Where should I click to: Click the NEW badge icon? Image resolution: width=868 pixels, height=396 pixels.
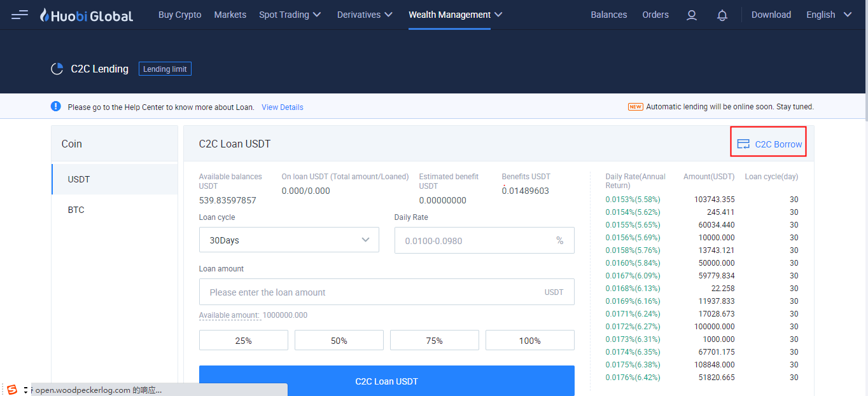635,107
